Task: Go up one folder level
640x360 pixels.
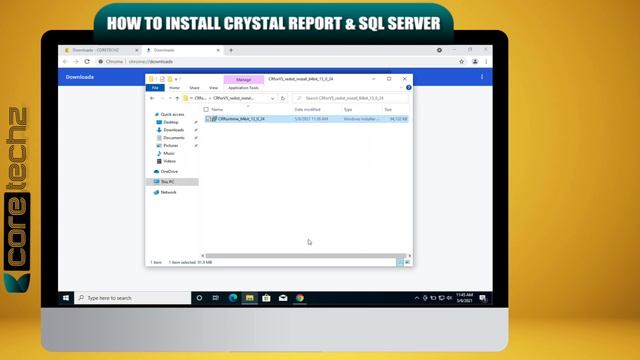Action: point(177,98)
